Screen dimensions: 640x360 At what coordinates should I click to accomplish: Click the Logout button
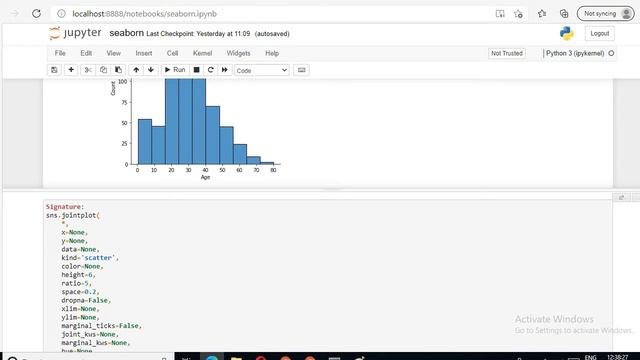(600, 33)
